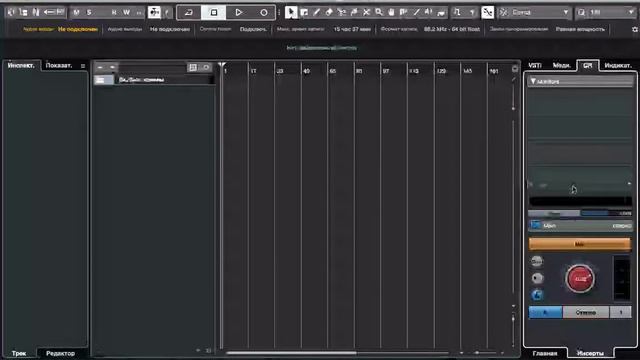
Task: Adjust the red Control Room volume knob
Action: coord(580,279)
